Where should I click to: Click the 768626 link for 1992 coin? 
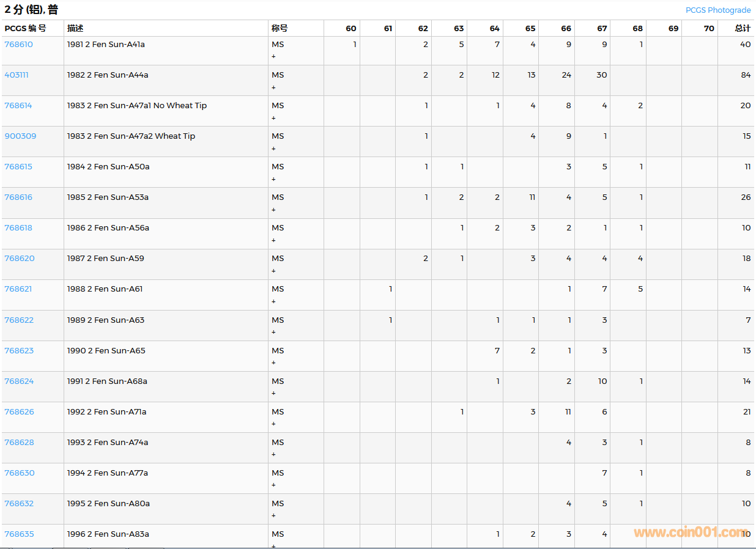[19, 412]
